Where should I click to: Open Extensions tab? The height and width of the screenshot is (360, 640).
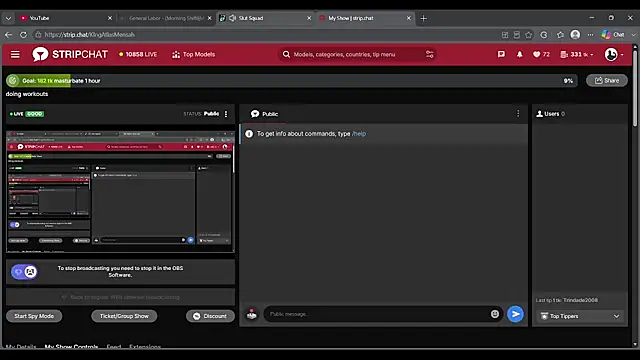pos(145,347)
